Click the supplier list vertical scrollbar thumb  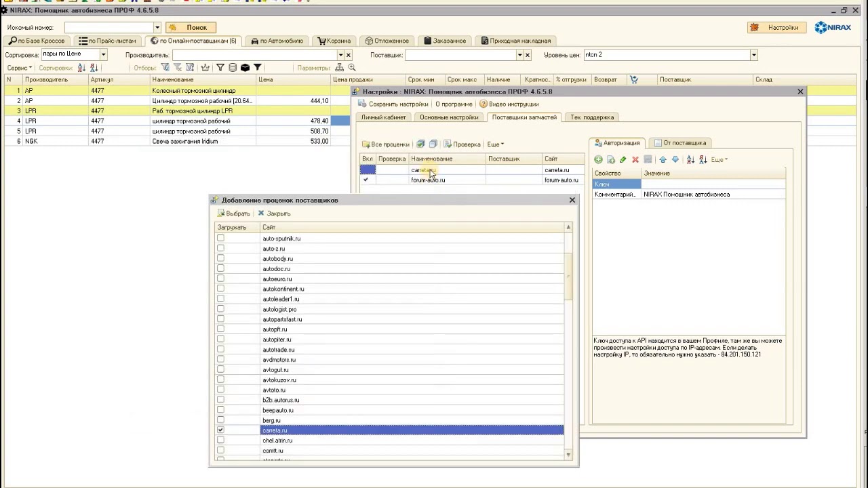569,278
